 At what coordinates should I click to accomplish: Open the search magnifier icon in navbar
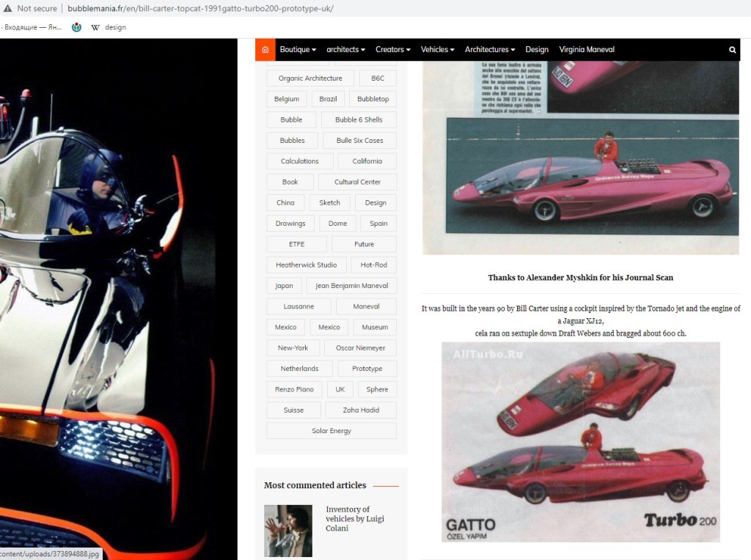[732, 50]
